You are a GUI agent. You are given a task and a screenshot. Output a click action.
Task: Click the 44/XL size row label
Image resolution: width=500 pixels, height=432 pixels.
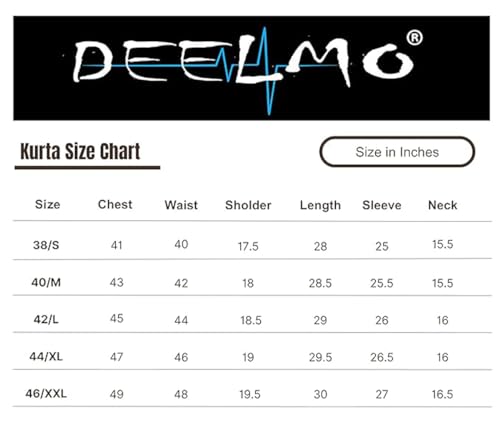[46, 357]
